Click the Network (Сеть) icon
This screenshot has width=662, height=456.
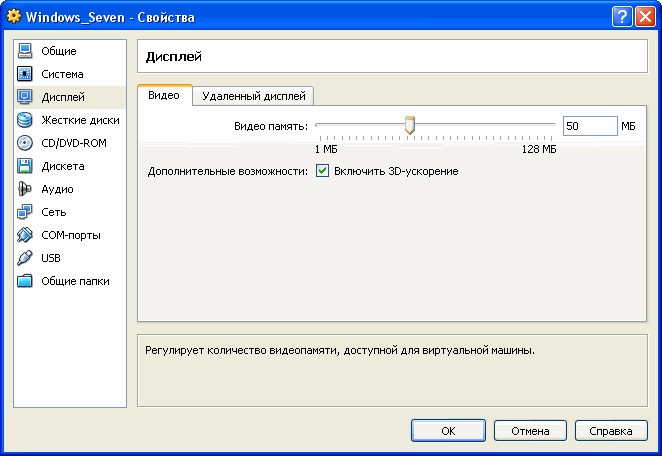25,212
